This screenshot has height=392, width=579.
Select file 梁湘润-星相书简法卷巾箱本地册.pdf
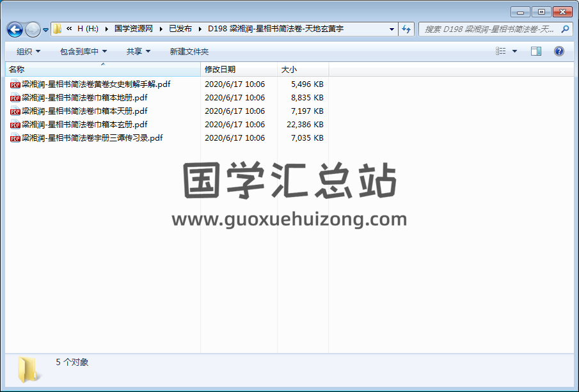pyautogui.click(x=84, y=98)
